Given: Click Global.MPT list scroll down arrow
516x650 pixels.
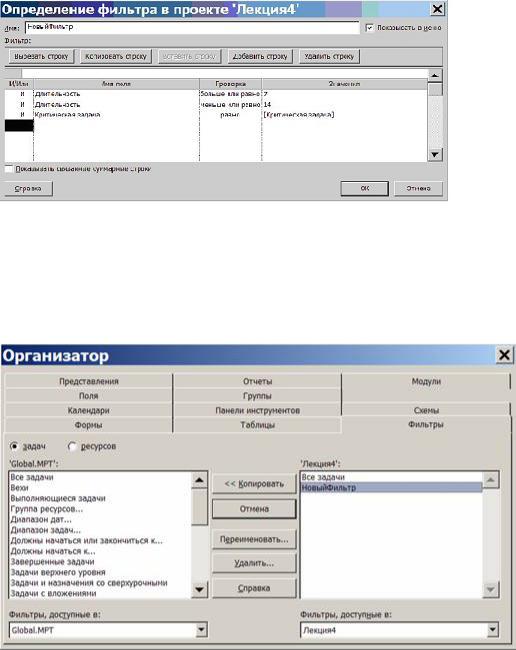Looking at the screenshot, I should pyautogui.click(x=199, y=589).
